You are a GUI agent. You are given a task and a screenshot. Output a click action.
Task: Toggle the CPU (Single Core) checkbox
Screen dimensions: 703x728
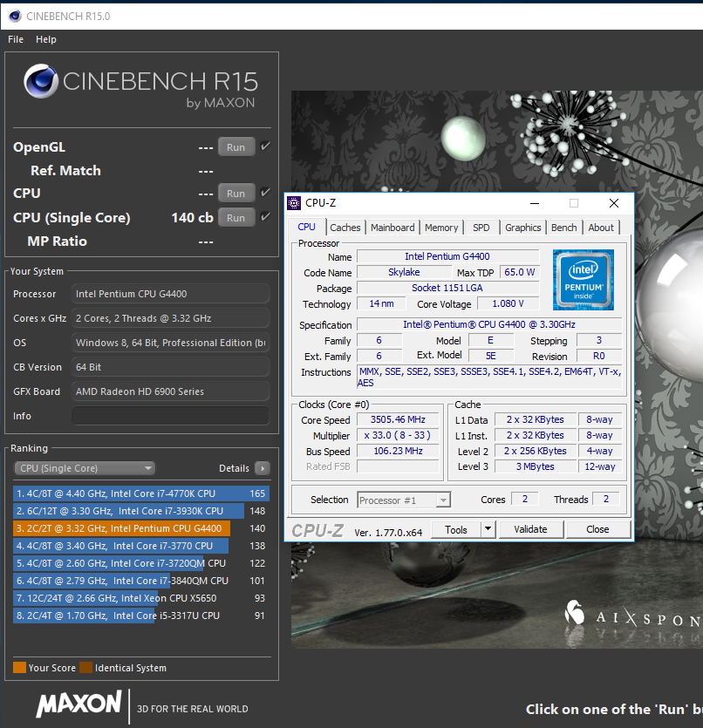point(265,216)
